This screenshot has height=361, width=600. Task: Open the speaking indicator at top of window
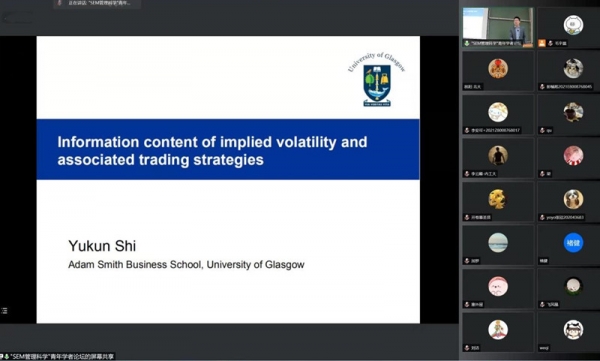[97, 3]
